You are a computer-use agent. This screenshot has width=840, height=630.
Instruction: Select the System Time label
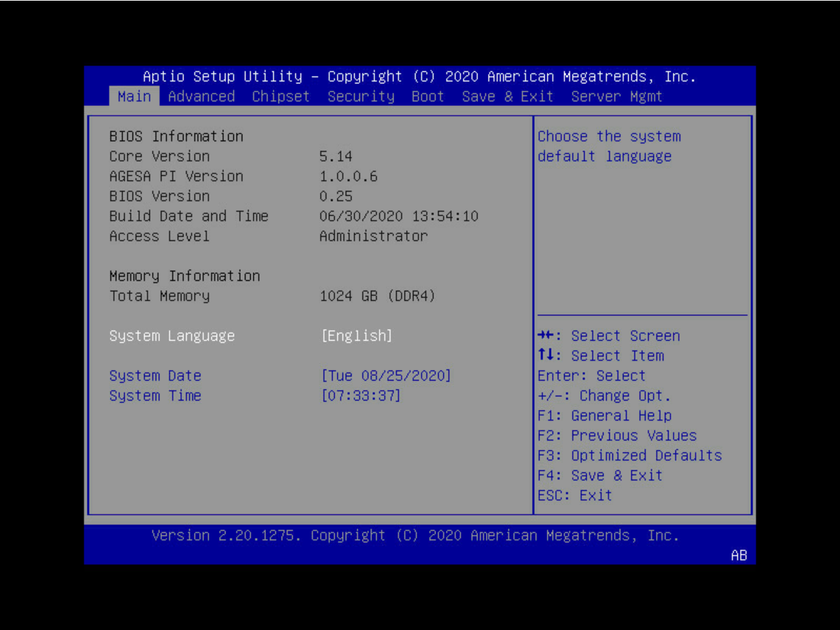tap(155, 395)
